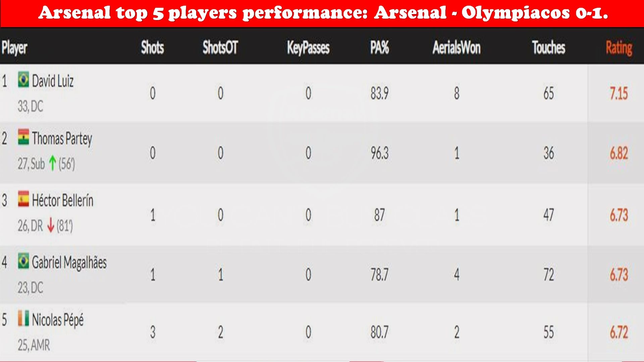Sort by the PA% column header
This screenshot has width=644, height=362.
pyautogui.click(x=379, y=47)
